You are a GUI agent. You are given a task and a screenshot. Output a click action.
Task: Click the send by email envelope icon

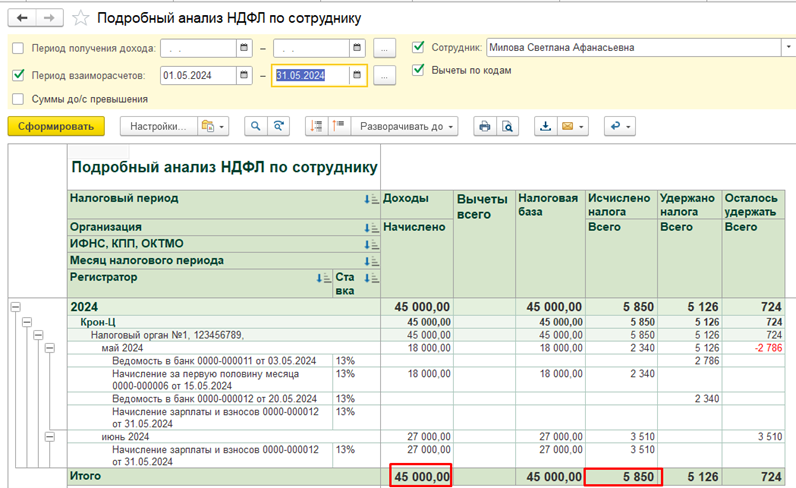568,127
